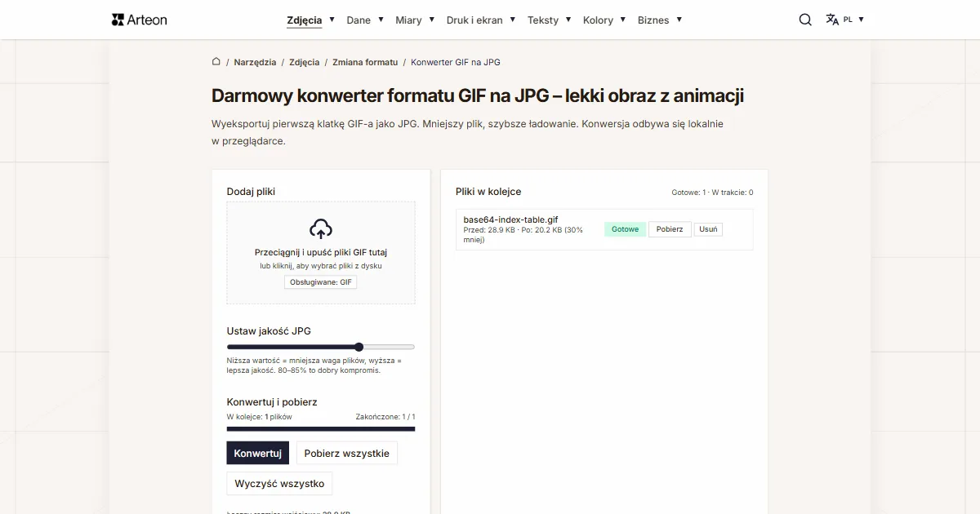Click the conversion progress bar
The height and width of the screenshot is (514, 980).
(x=321, y=428)
